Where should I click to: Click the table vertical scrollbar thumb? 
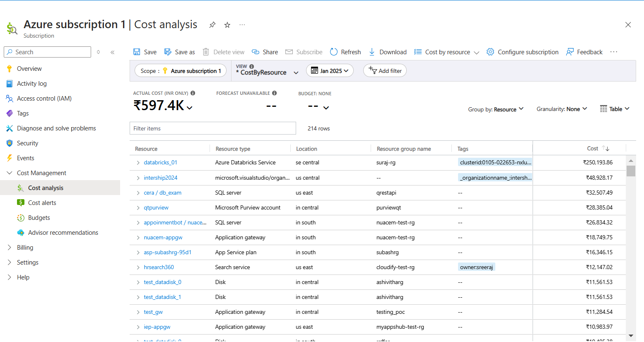pyautogui.click(x=631, y=171)
